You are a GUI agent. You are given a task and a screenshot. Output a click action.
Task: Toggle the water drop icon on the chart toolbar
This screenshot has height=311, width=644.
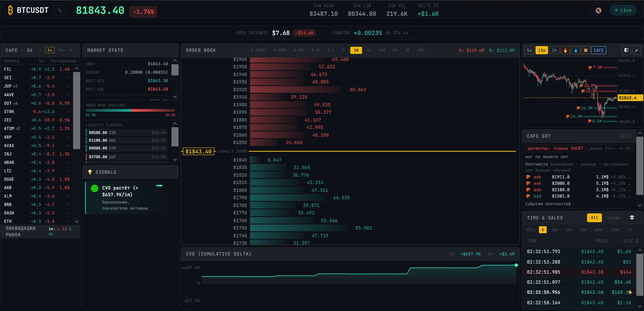tap(576, 50)
